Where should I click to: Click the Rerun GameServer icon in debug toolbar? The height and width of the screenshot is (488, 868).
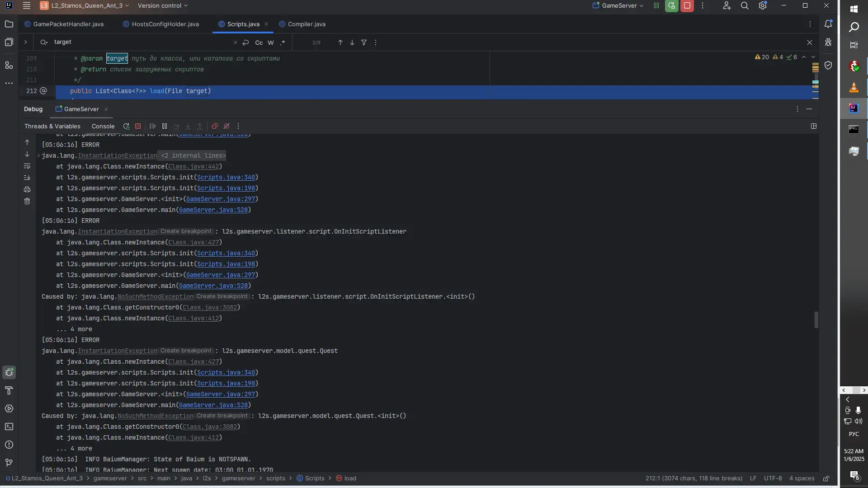(126, 127)
